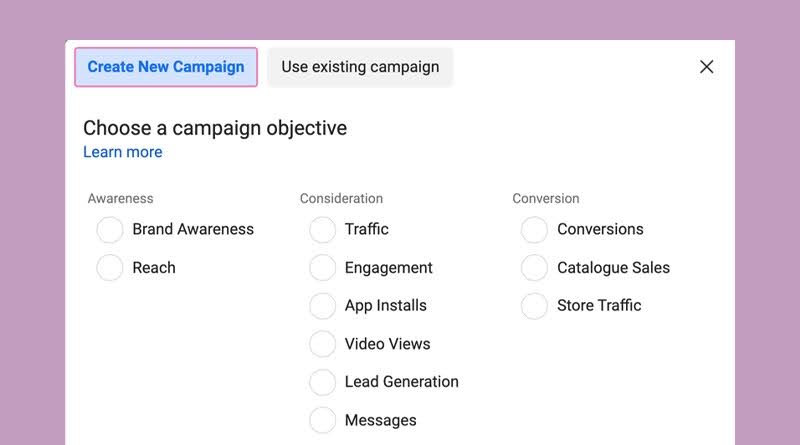Click the Brand Awareness label text

click(x=193, y=229)
